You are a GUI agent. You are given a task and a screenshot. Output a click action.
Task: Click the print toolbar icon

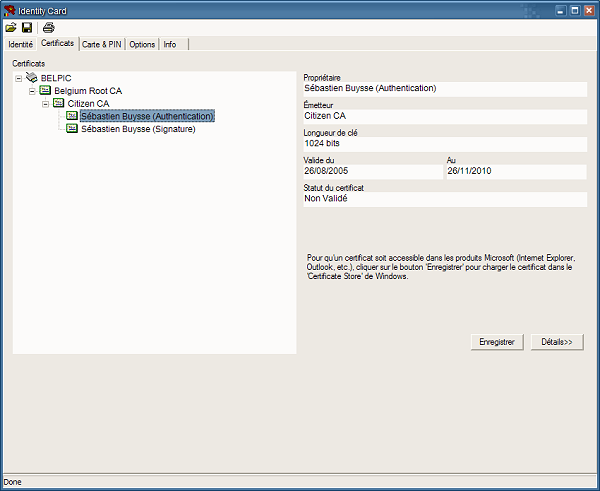pos(48,27)
